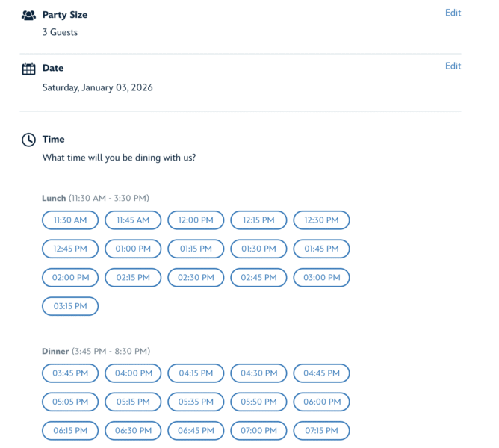Viewport: 499px width, 448px height.
Task: Edit the party size
Action: tap(453, 13)
